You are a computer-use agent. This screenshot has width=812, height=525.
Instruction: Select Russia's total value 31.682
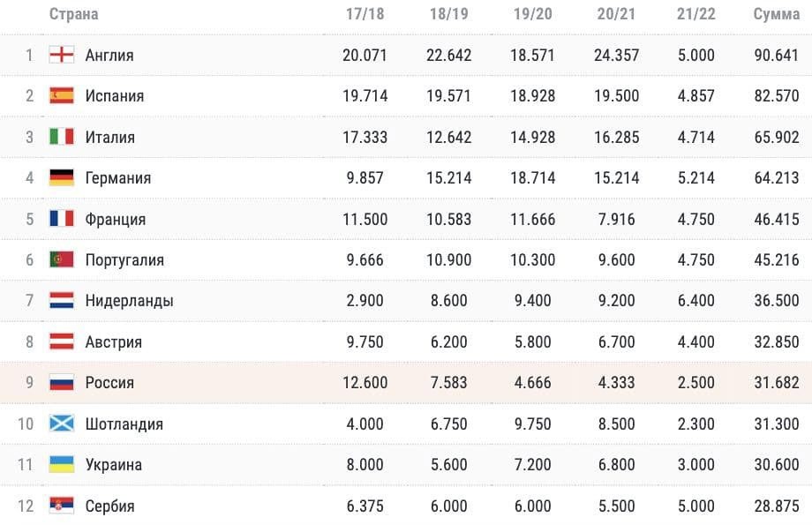(x=777, y=383)
